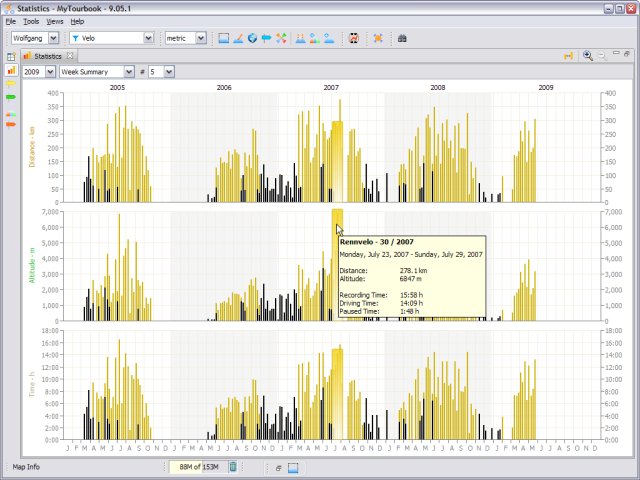This screenshot has width=640, height=480.
Task: Open the tour book view icon in left sidebar
Action: click(11, 57)
